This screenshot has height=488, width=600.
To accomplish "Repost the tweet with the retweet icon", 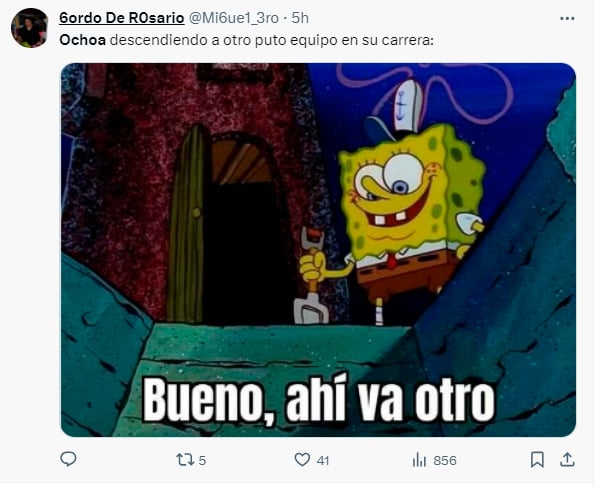I will click(x=185, y=459).
